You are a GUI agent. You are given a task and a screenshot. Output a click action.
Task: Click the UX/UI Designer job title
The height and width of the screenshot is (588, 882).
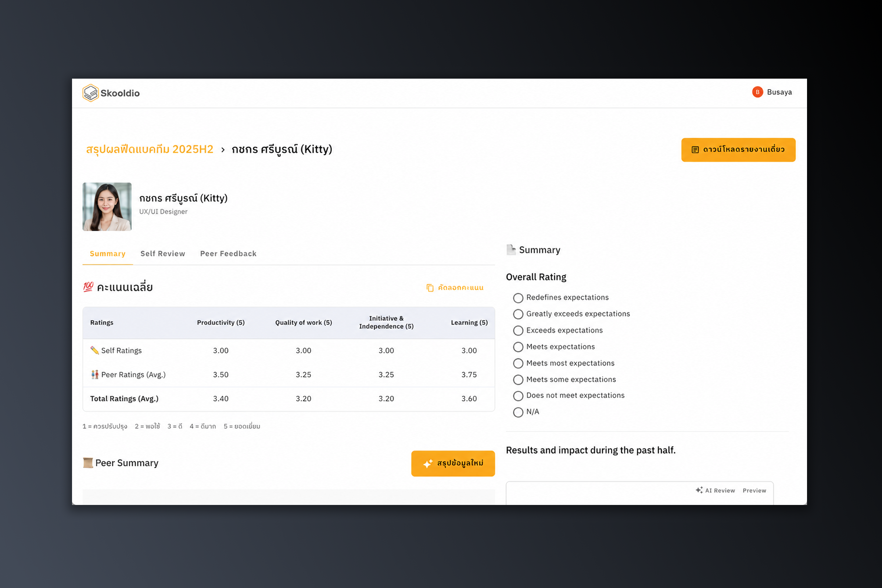tap(163, 212)
